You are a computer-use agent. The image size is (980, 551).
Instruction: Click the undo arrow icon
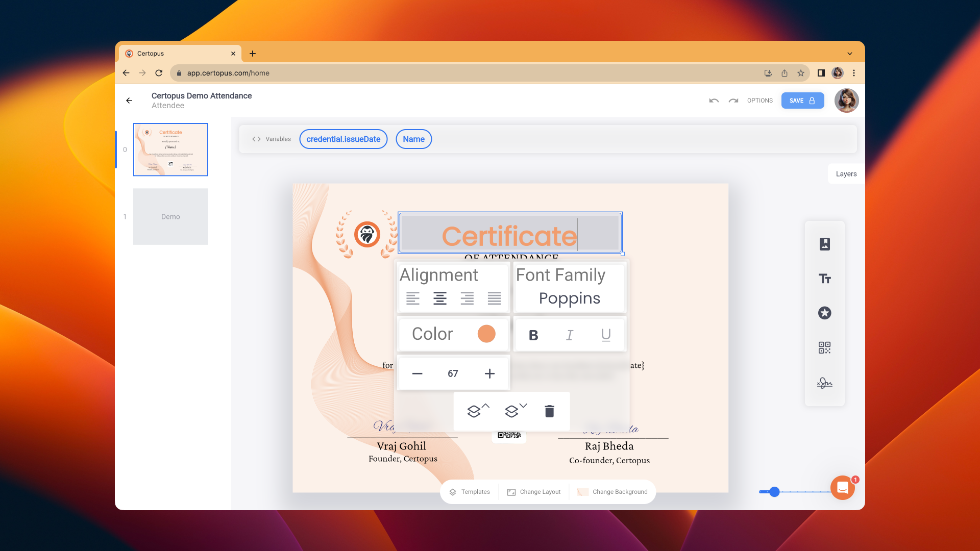pyautogui.click(x=714, y=101)
